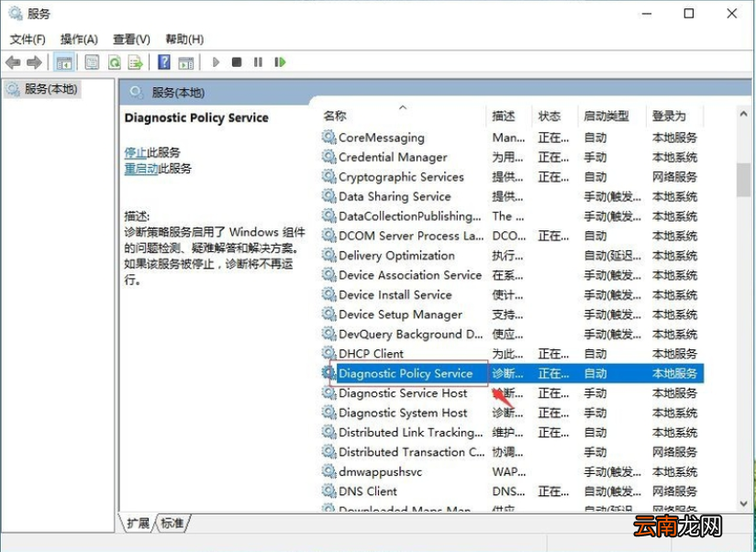Click the Services window title icon
Viewport: 756px width, 552px height.
pyautogui.click(x=15, y=14)
